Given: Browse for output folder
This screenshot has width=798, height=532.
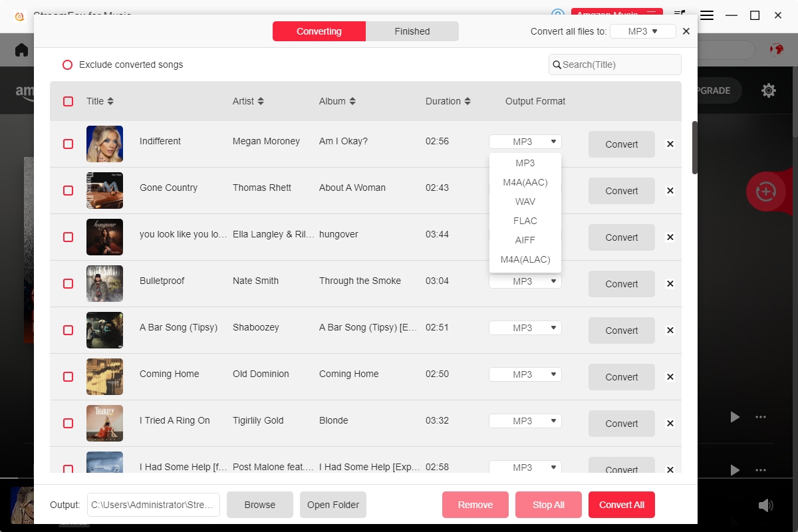Looking at the screenshot, I should 260,505.
